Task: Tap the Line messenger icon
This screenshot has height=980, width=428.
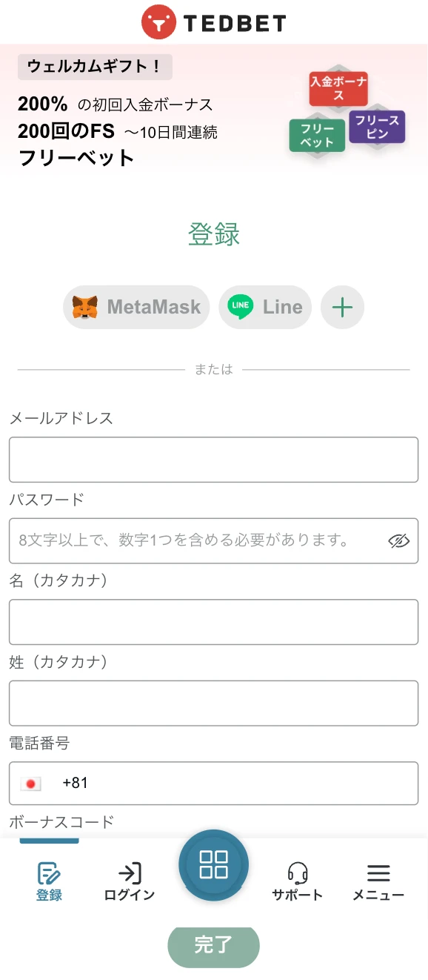Action: click(x=238, y=306)
